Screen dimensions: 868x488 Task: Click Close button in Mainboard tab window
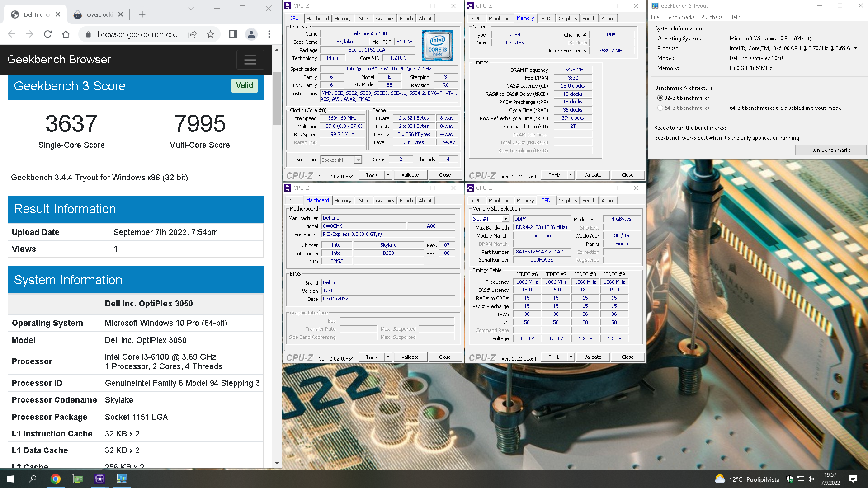tap(445, 357)
